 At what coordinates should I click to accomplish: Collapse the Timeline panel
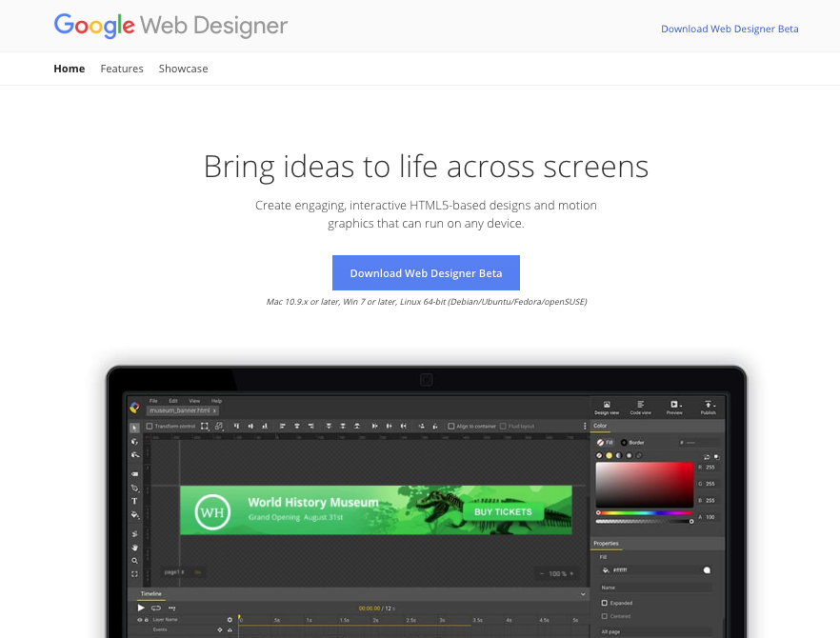(x=581, y=593)
